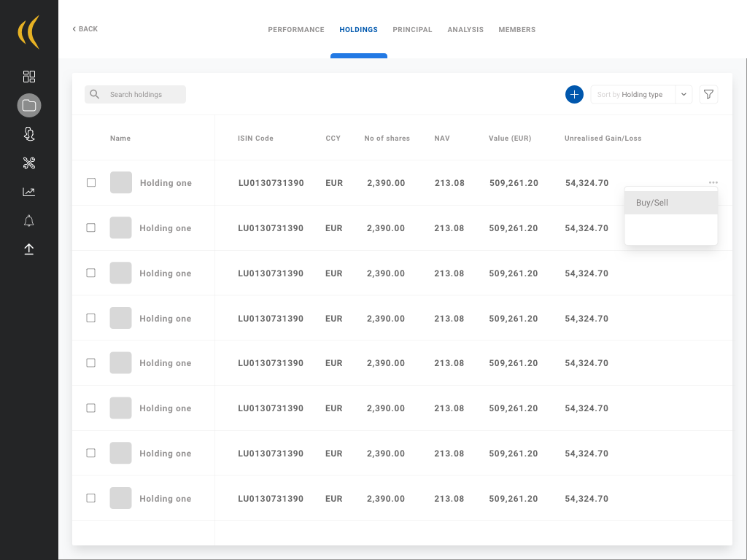The height and width of the screenshot is (560, 747).
Task: Click the yellow app logo
Action: click(28, 32)
